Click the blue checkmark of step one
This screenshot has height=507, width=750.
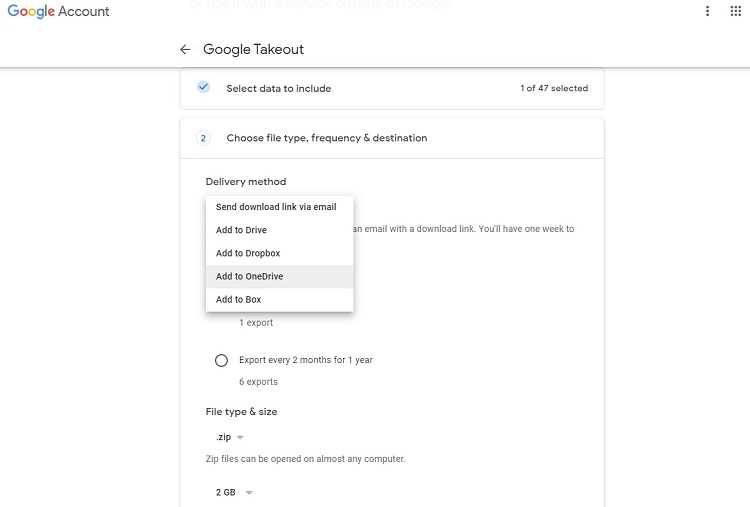pyautogui.click(x=203, y=87)
